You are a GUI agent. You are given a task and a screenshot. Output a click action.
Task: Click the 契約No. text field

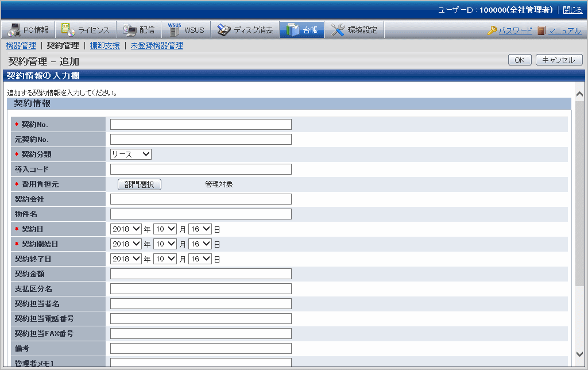coord(200,124)
